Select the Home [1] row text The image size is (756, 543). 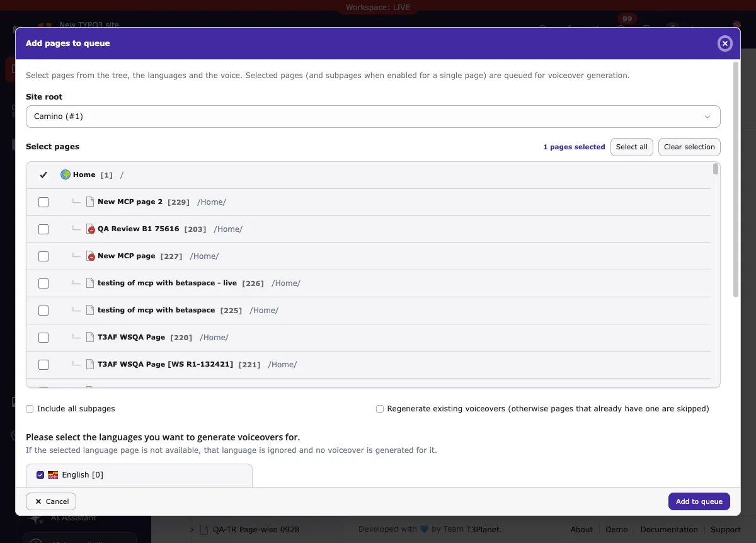[x=98, y=175]
